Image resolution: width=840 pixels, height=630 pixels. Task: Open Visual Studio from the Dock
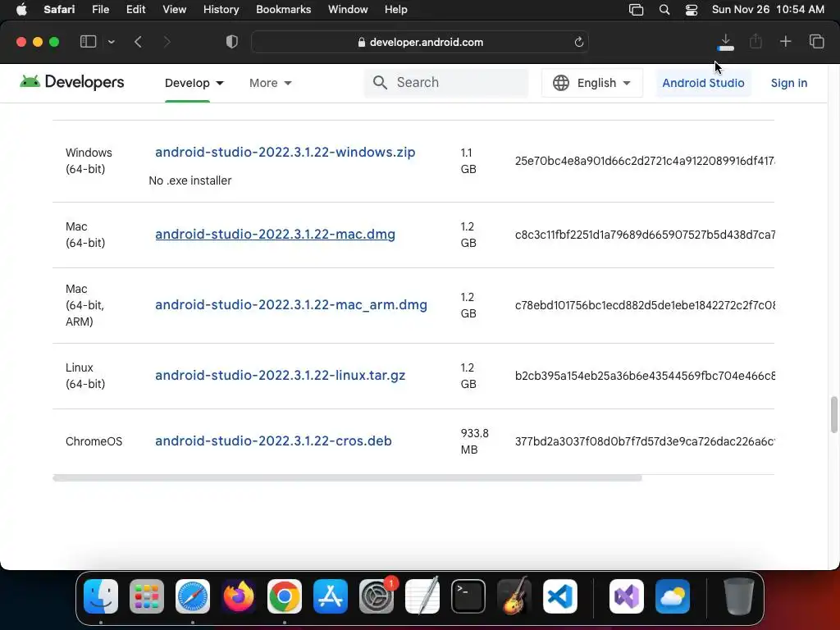(x=627, y=596)
